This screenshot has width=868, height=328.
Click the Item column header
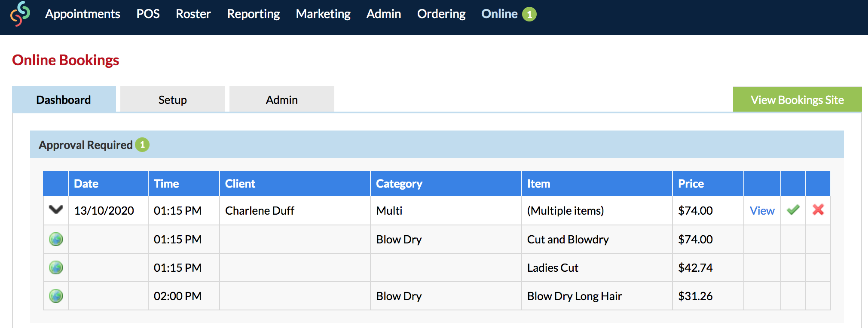pos(597,183)
